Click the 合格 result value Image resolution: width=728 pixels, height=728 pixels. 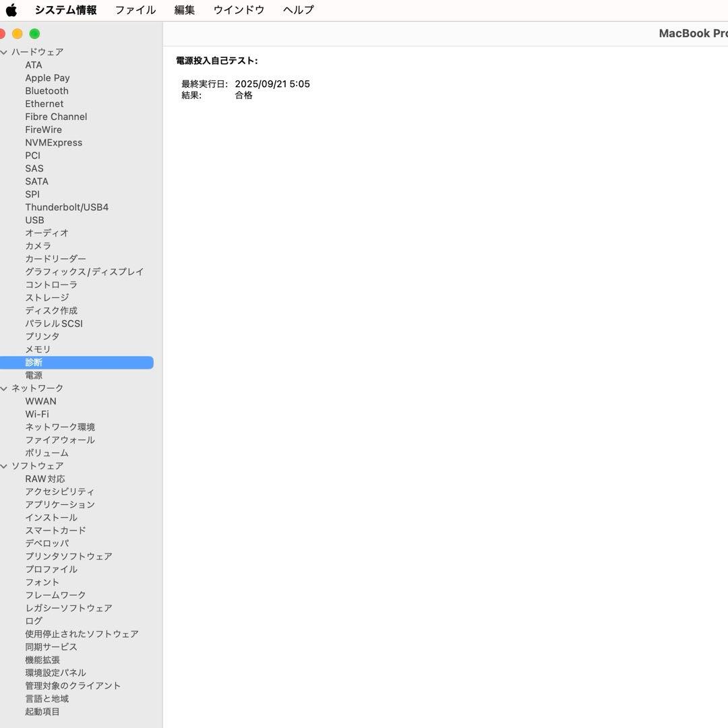[x=243, y=95]
